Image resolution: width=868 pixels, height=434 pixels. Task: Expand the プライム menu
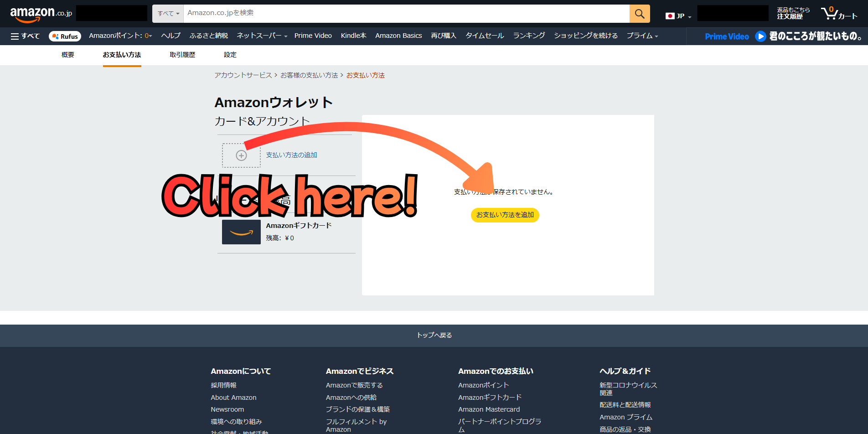(642, 36)
